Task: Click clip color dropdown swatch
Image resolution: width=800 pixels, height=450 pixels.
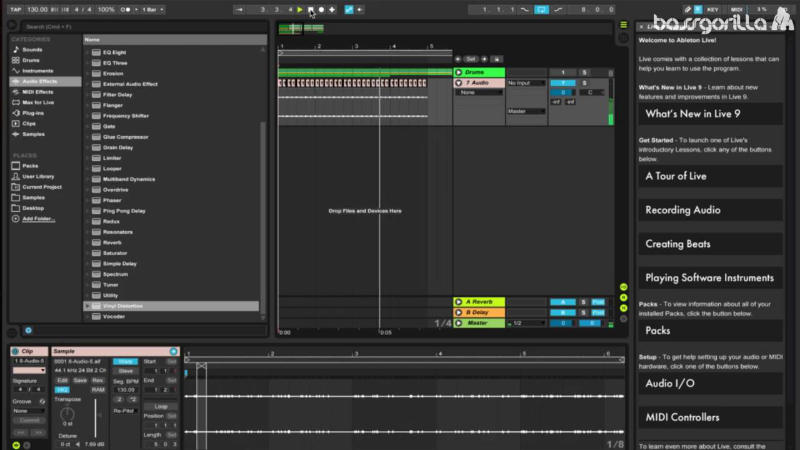Action: [x=29, y=370]
